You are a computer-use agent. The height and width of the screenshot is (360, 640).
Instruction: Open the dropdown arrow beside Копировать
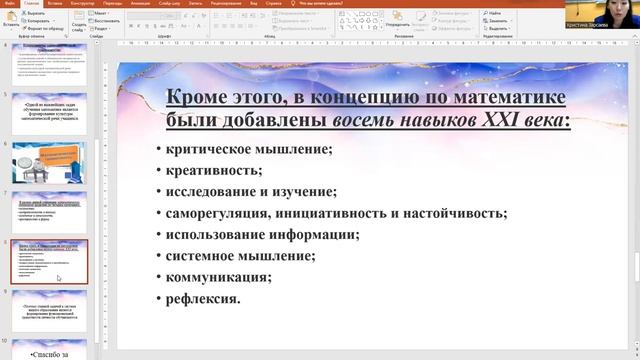(54, 21)
